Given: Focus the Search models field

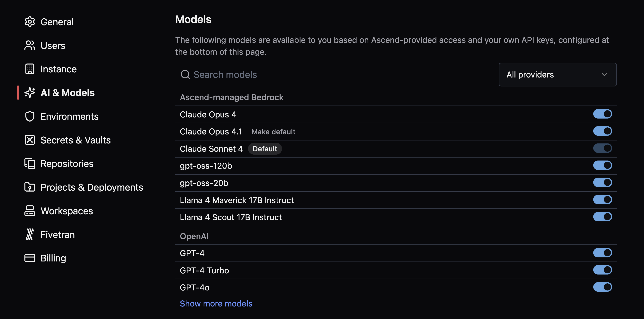Looking at the screenshot, I should pos(325,75).
